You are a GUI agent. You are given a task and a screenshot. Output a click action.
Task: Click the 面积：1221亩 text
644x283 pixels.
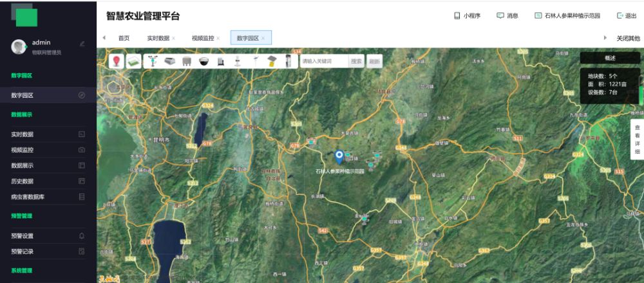(x=607, y=84)
